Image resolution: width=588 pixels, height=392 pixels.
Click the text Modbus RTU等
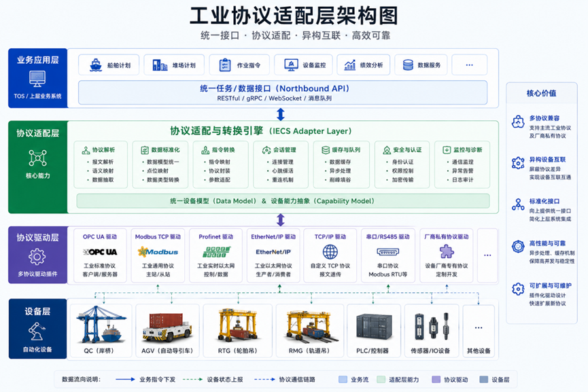coord(387,274)
